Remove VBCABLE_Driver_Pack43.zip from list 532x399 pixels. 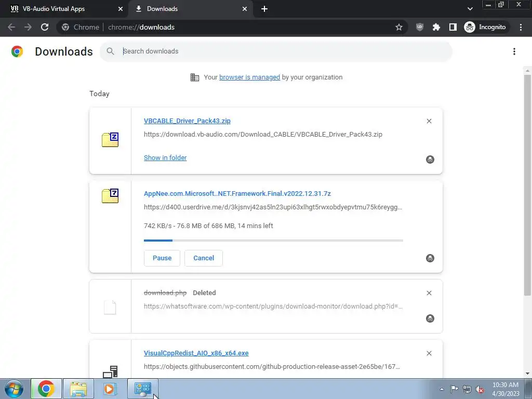[x=429, y=121]
